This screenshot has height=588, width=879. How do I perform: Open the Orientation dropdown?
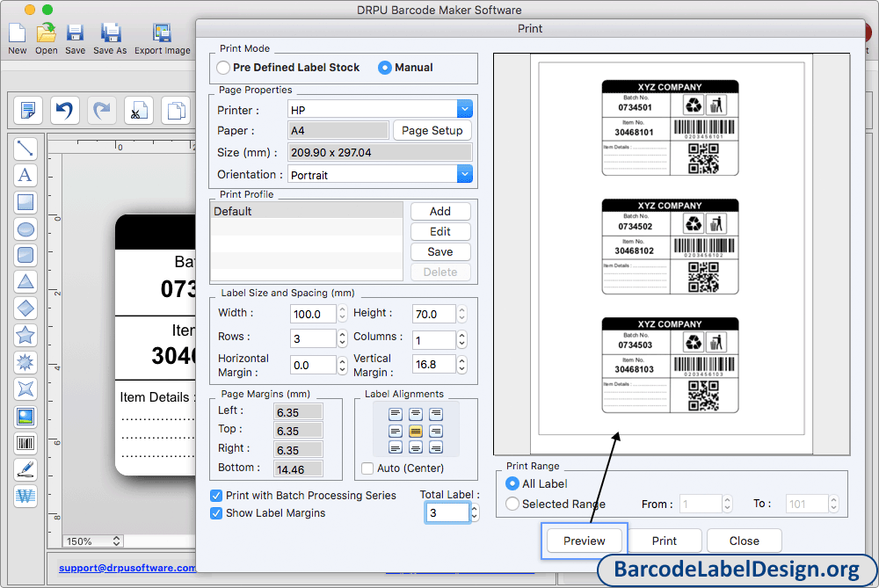(x=465, y=174)
